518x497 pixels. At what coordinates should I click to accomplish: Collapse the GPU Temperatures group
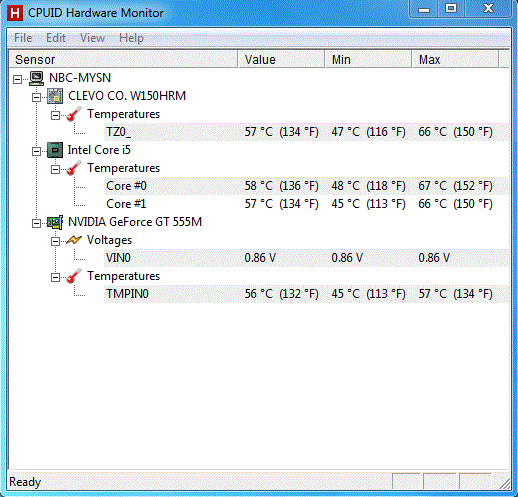coord(55,277)
